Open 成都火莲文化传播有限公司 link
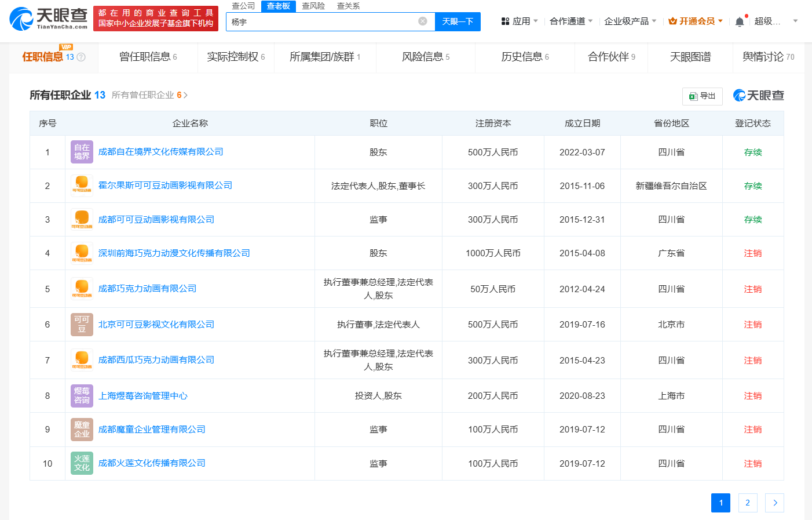The width and height of the screenshot is (812, 520). point(152,463)
